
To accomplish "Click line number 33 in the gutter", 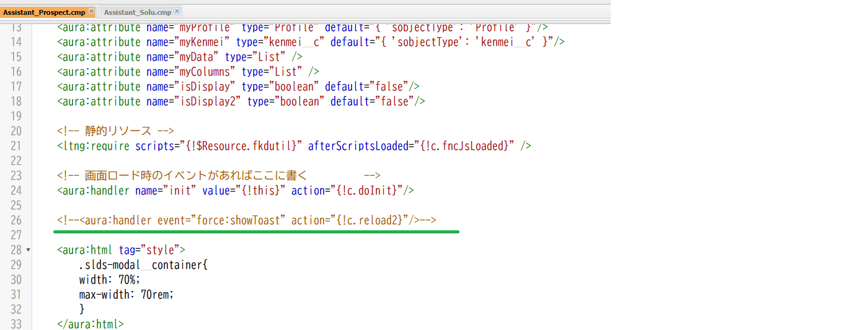I will pyautogui.click(x=16, y=324).
